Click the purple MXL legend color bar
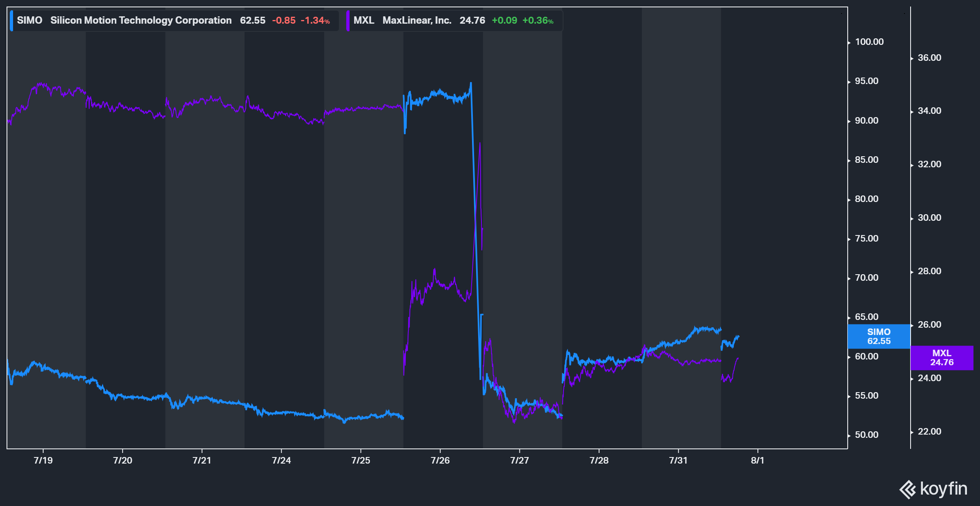This screenshot has height=506, width=980. 348,20
